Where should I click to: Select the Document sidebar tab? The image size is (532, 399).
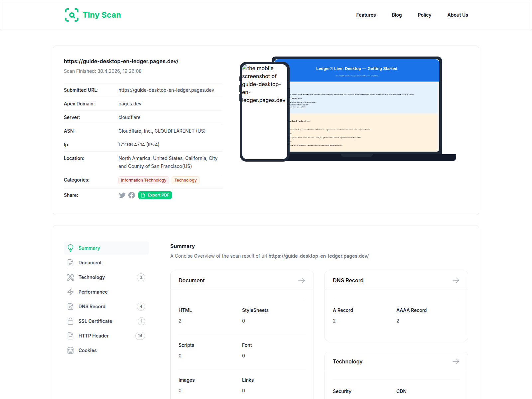[x=106, y=263]
